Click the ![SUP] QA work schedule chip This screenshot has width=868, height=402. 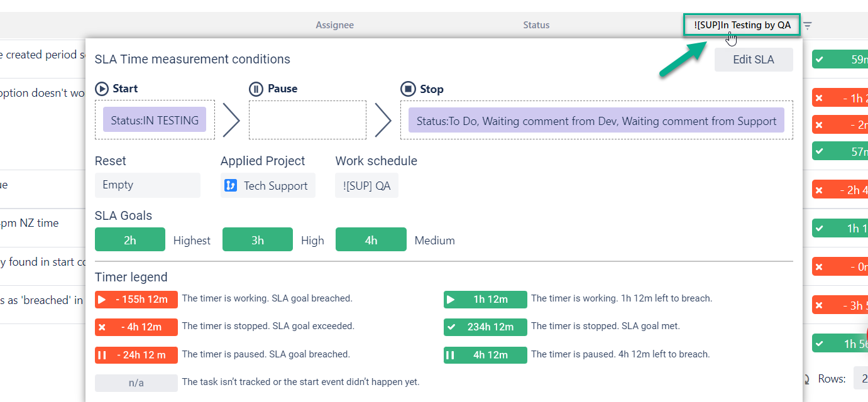click(366, 186)
